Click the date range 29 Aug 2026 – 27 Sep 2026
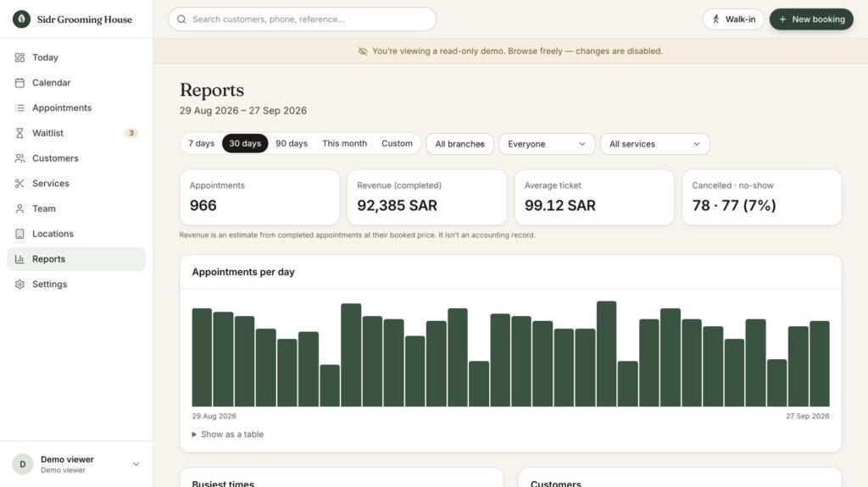The width and height of the screenshot is (868, 487). point(243,111)
